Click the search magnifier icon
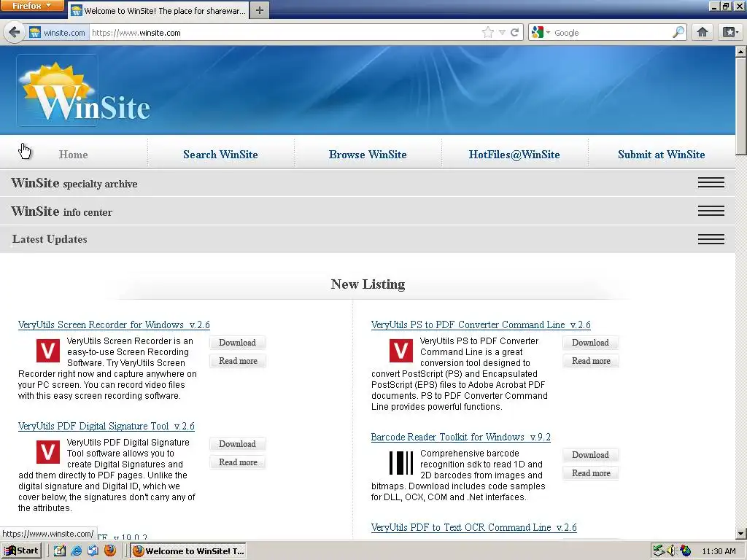The image size is (747, 560). point(678,32)
